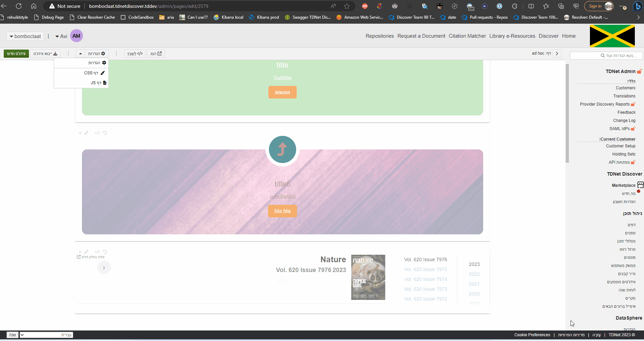
Task: Open the widget code editor via </> icon
Action: click(98, 133)
